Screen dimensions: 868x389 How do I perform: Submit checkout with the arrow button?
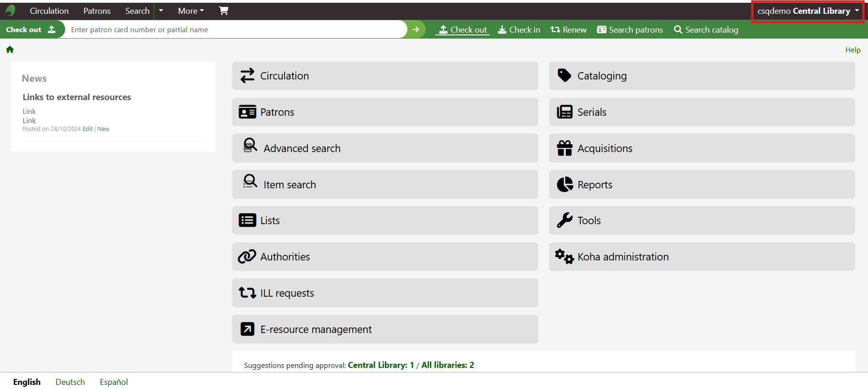coord(416,29)
